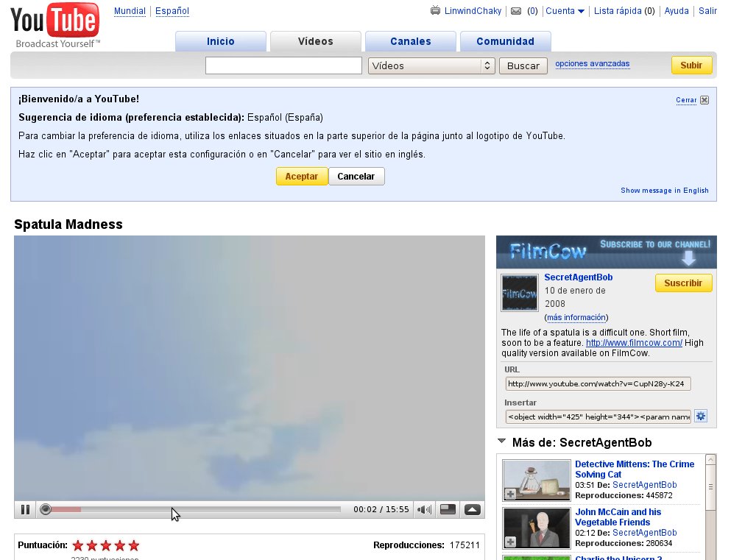Click the Cancelar button
Screen dimensions: 731x560
(356, 177)
